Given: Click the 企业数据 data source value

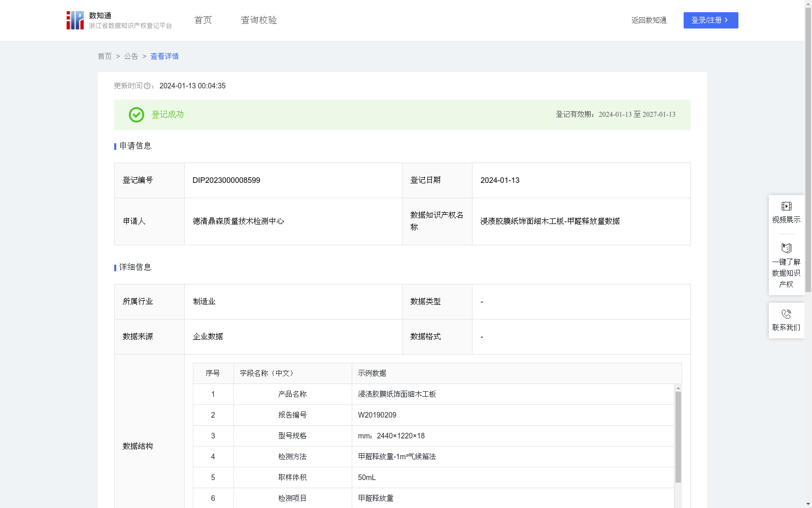Looking at the screenshot, I should point(208,337).
